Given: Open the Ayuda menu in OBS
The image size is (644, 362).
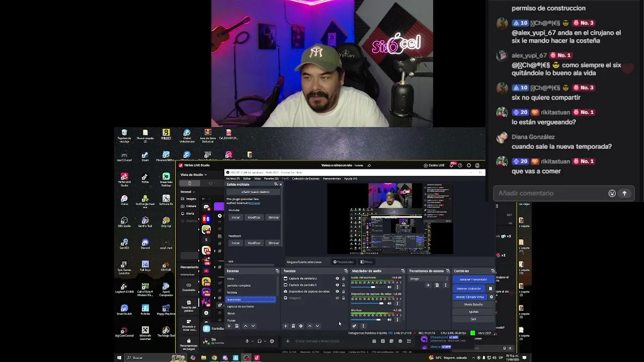Looking at the screenshot, I should point(350,178).
